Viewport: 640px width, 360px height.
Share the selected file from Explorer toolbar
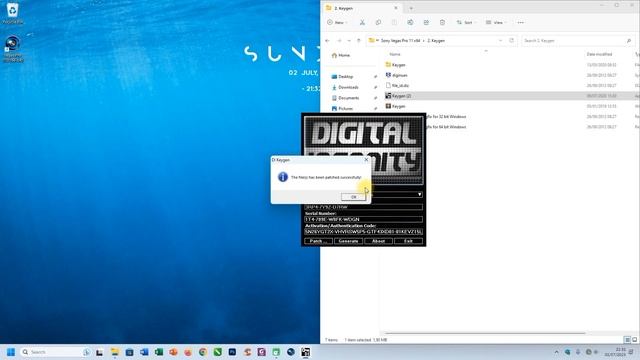pyautogui.click(x=426, y=22)
